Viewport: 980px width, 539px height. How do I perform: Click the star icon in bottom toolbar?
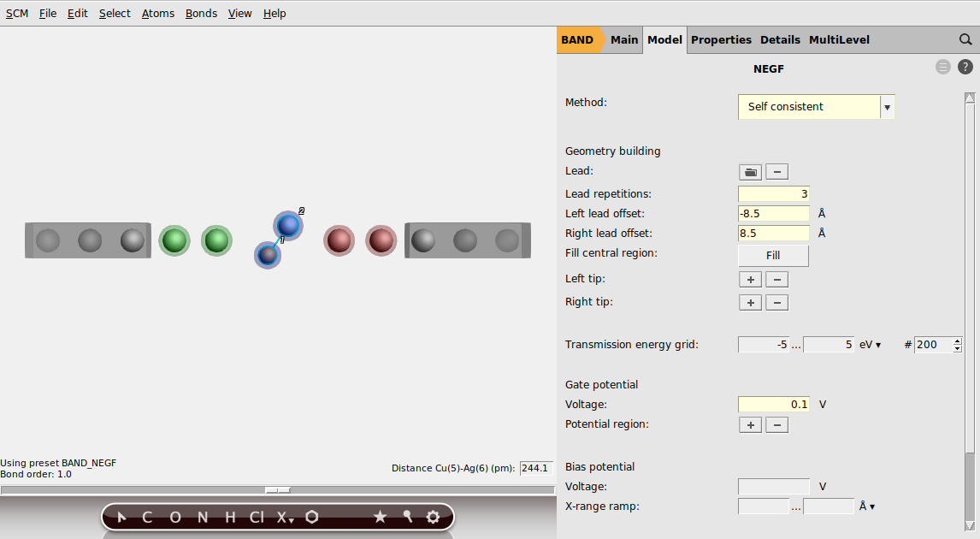(380, 517)
